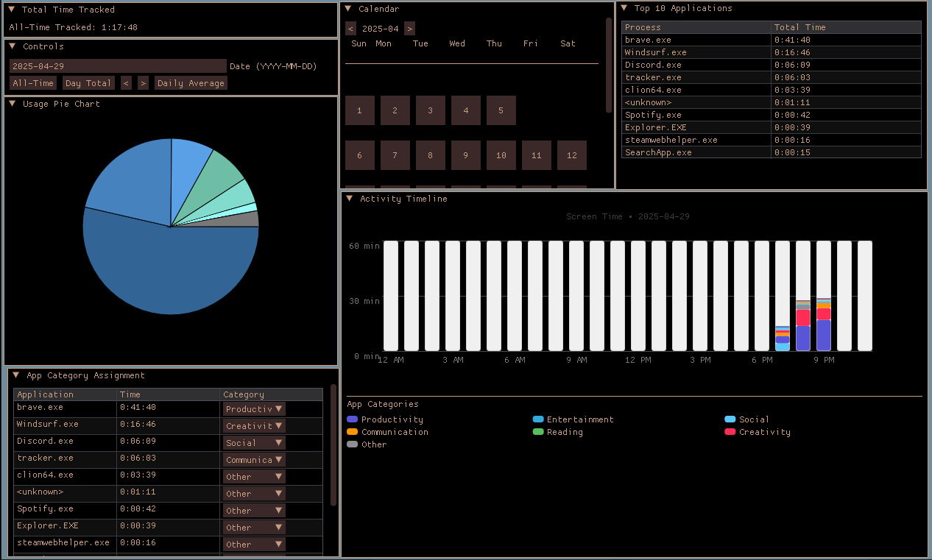
Task: Select calendar day 10
Action: pos(501,155)
